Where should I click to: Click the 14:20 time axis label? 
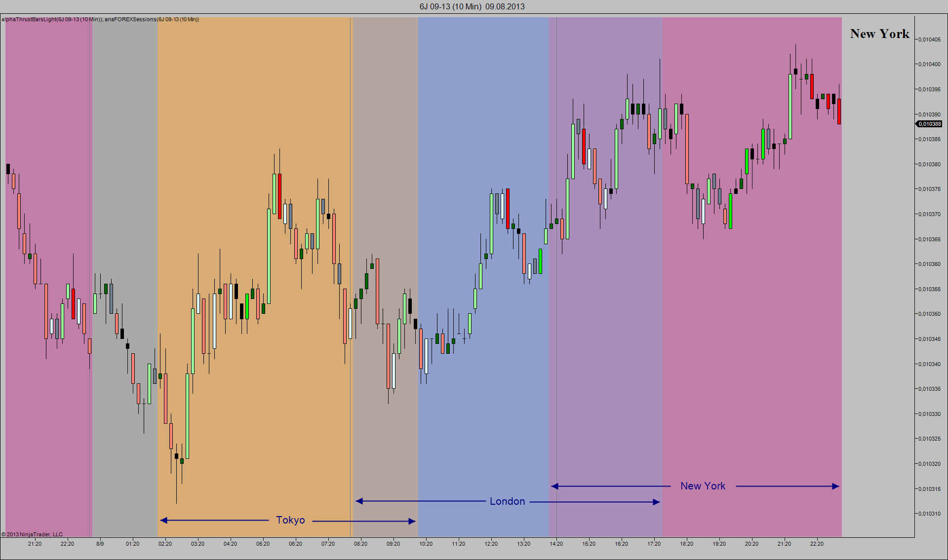556,544
